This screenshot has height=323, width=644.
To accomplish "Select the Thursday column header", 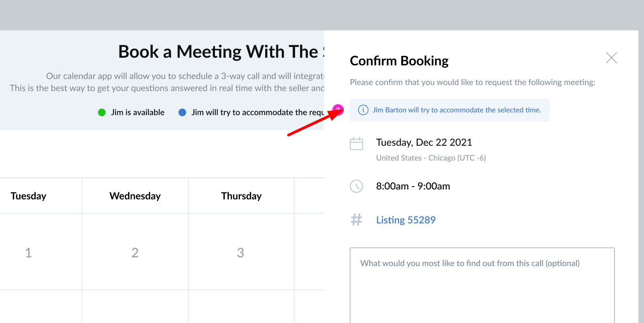I will pyautogui.click(x=241, y=196).
